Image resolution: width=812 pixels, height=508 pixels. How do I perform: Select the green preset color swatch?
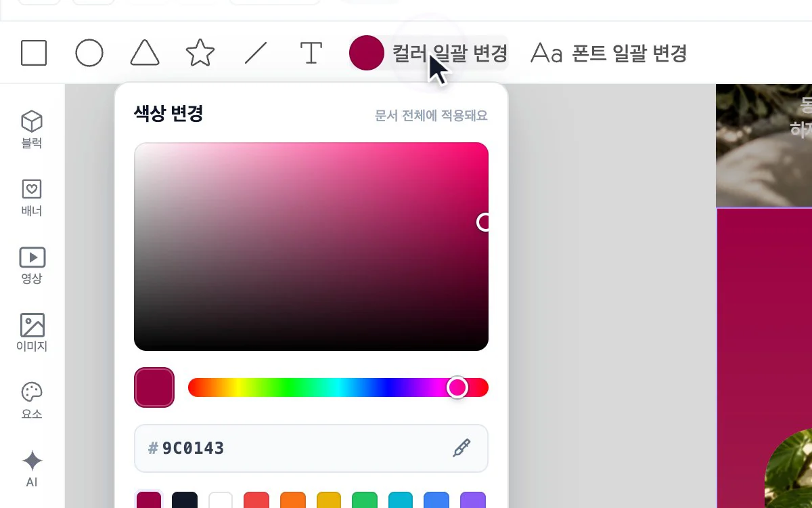pyautogui.click(x=365, y=501)
